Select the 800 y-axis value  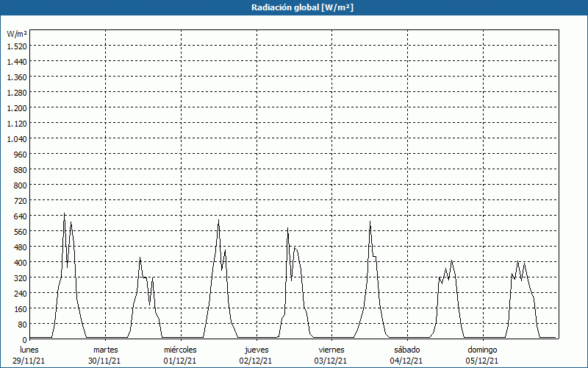point(21,185)
